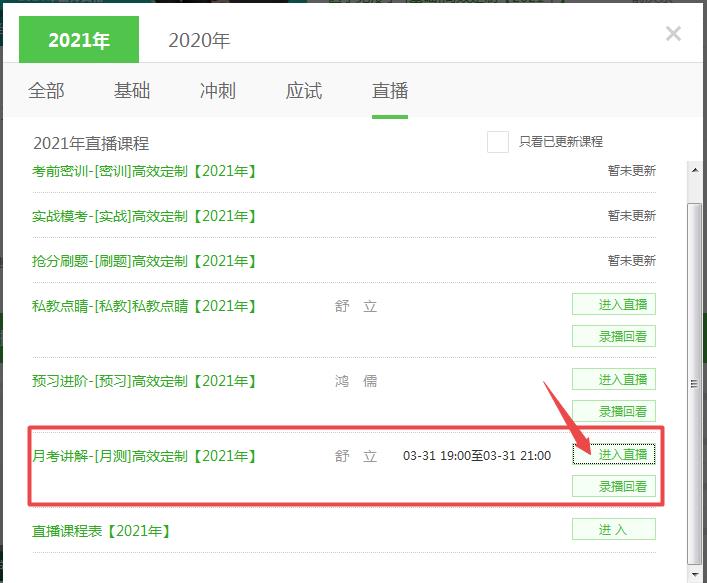Switch to the 基础 category tab
This screenshot has height=583, width=707.
132,91
